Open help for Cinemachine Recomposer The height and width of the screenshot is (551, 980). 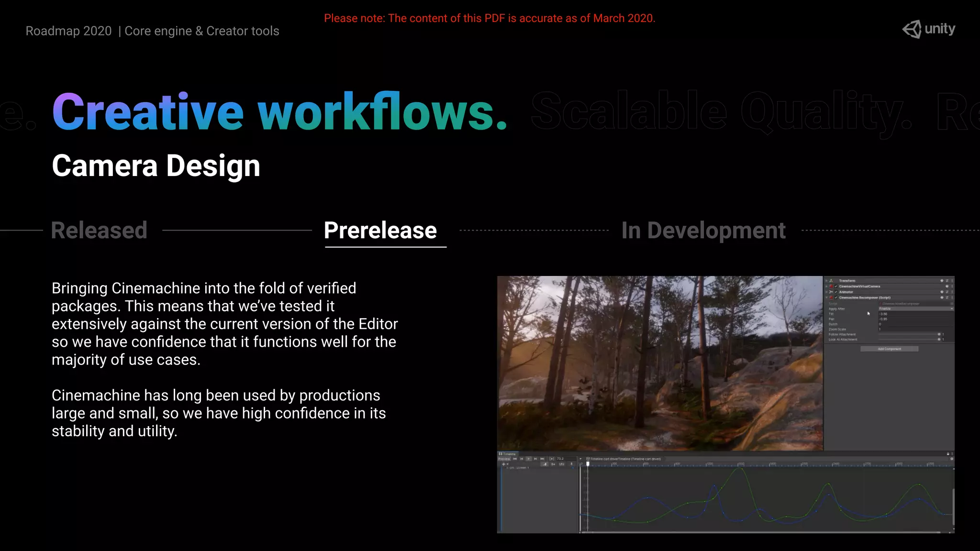coord(942,298)
